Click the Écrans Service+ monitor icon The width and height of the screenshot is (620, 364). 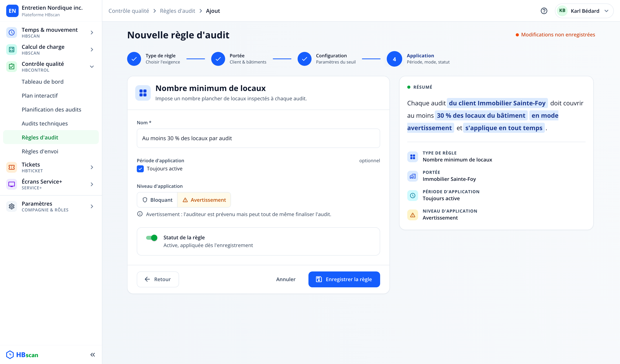point(12,184)
